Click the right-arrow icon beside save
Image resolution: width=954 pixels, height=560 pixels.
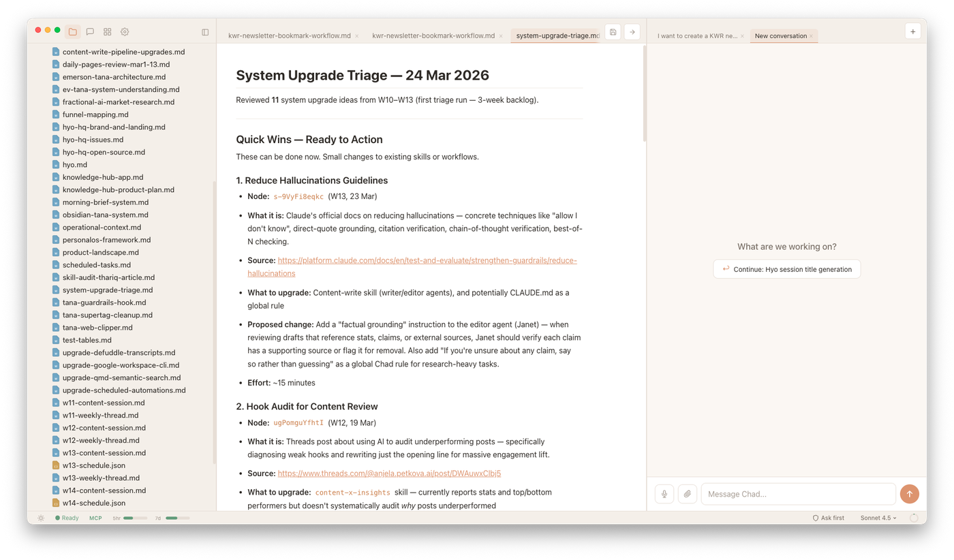click(632, 31)
